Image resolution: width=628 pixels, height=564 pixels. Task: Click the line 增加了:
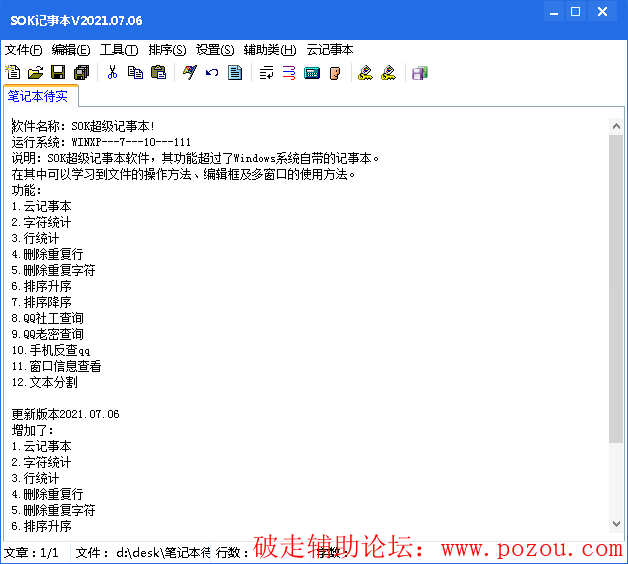point(32,431)
